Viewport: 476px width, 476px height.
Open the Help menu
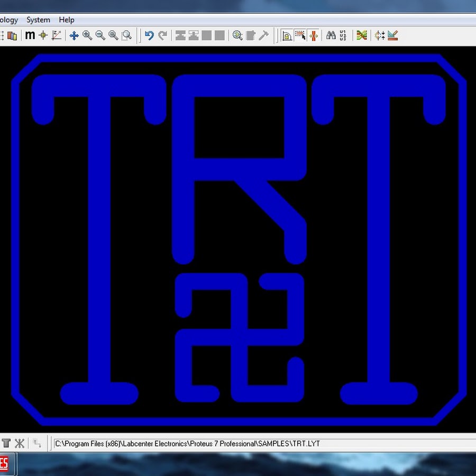(67, 20)
